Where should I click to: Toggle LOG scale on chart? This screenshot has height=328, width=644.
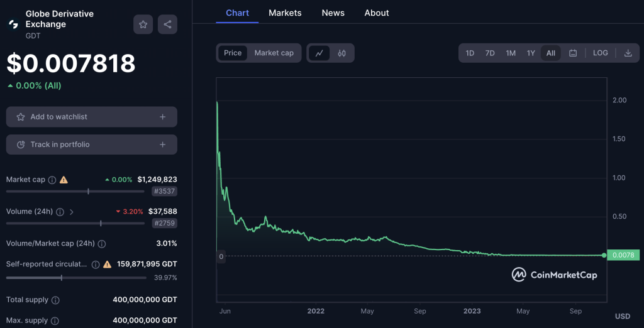601,53
